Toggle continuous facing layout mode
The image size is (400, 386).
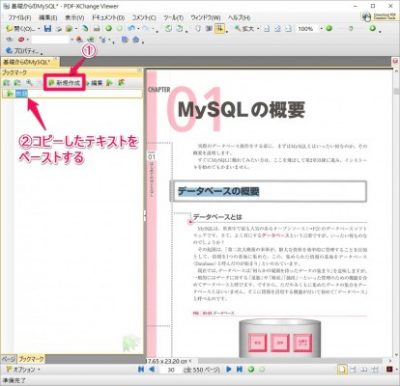pos(375,369)
